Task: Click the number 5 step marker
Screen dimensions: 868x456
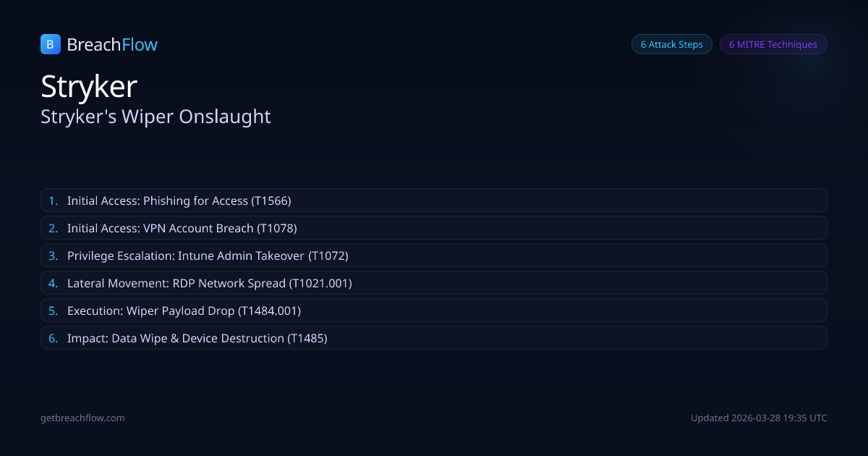Action: tap(53, 311)
